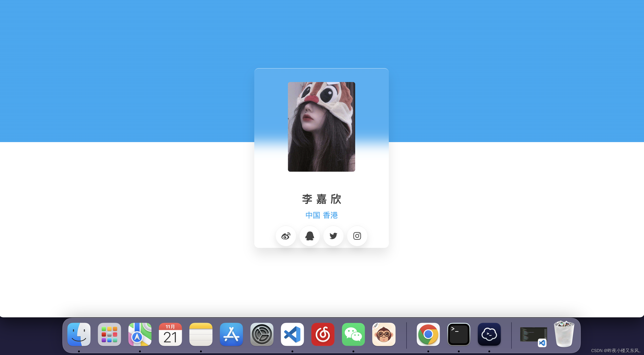This screenshot has height=355, width=644.
Task: Switch to Google Chrome in the Dock
Action: 428,334
